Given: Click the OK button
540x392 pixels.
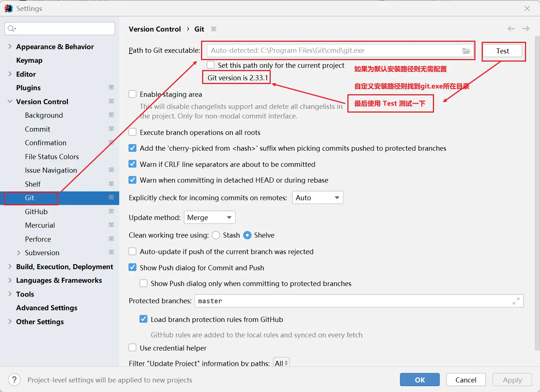Looking at the screenshot, I should pos(420,380).
